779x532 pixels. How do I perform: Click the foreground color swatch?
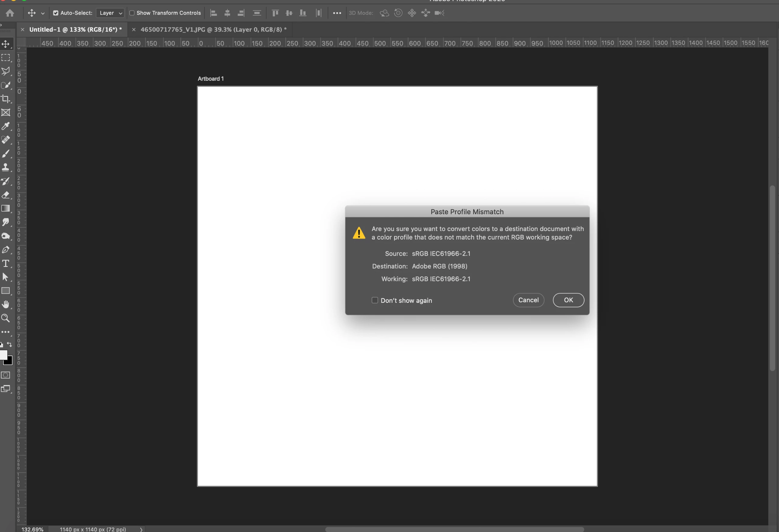3,355
